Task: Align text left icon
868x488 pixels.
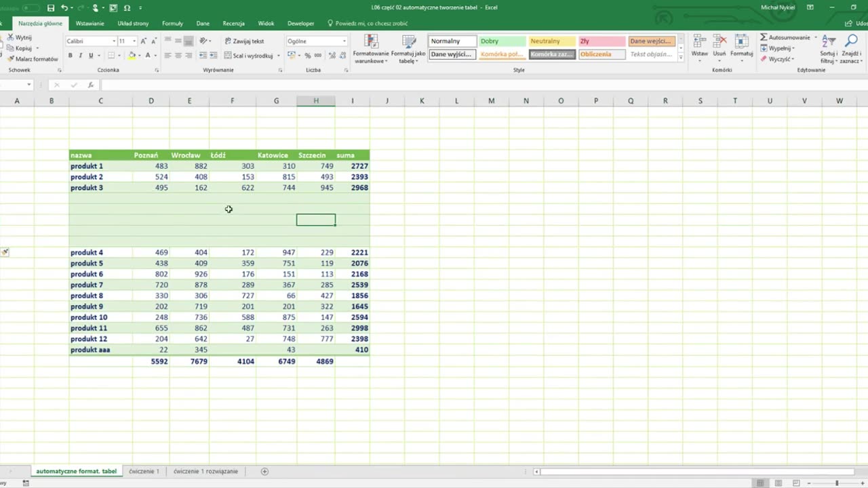Action: pos(168,56)
